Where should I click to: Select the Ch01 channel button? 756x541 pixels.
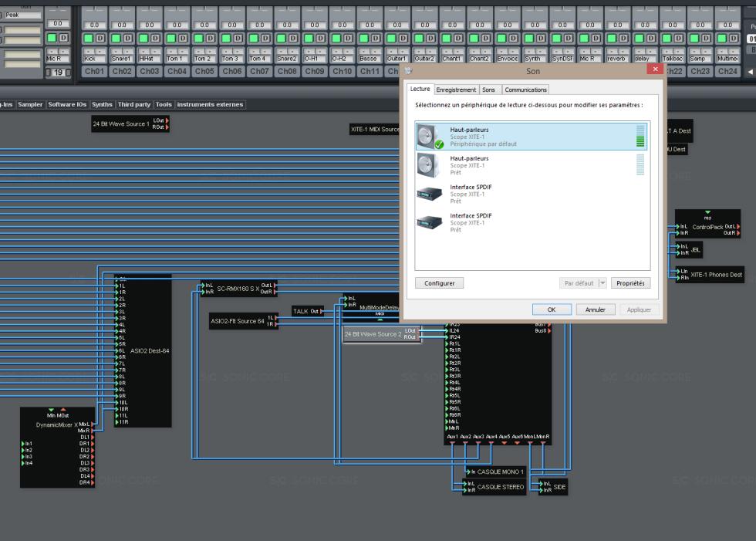pos(94,71)
